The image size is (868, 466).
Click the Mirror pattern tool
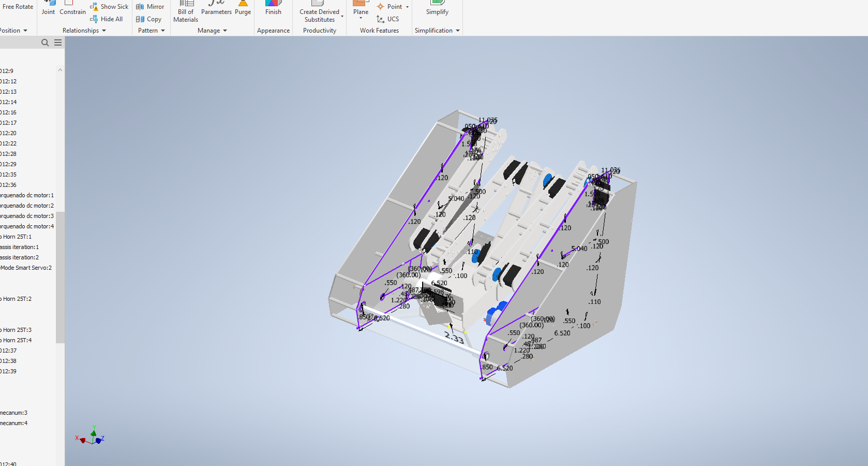point(150,7)
